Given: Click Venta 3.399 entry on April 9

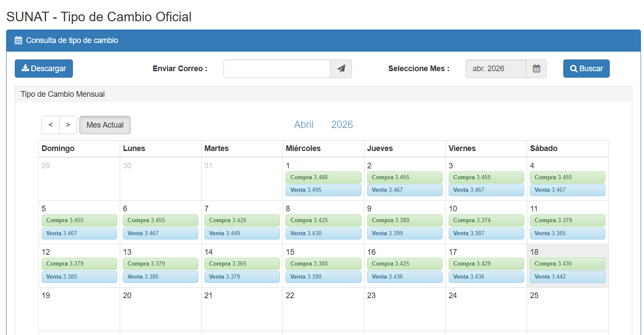Looking at the screenshot, I should [404, 233].
